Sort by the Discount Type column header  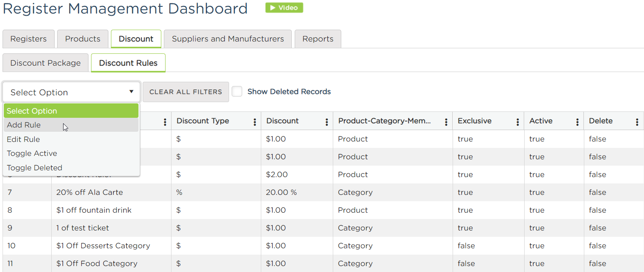tap(203, 121)
